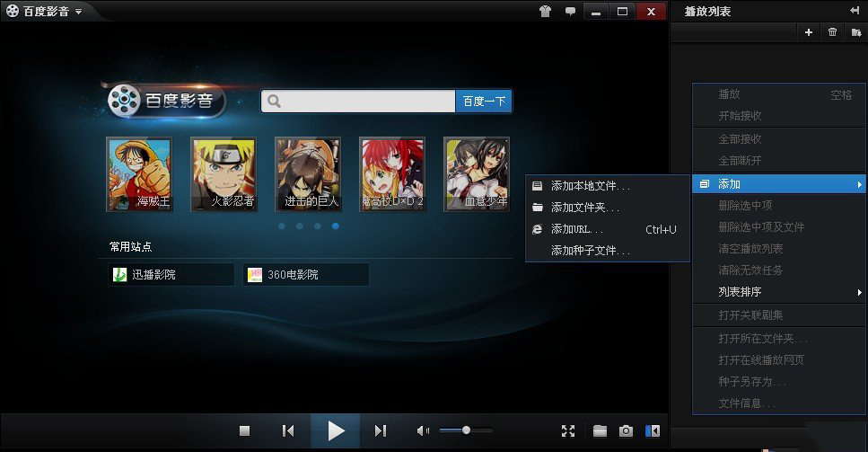Open the skin shirt icon

coord(545,12)
